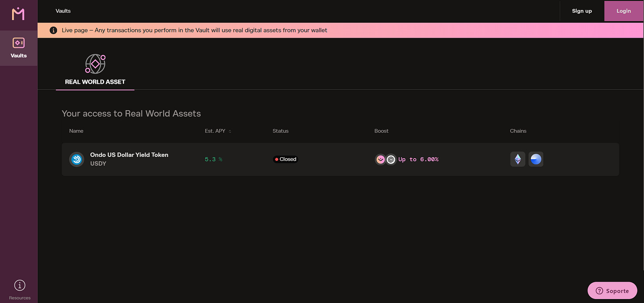Click the Your access to Real World Assets heading
The height and width of the screenshot is (303, 644).
click(x=131, y=114)
